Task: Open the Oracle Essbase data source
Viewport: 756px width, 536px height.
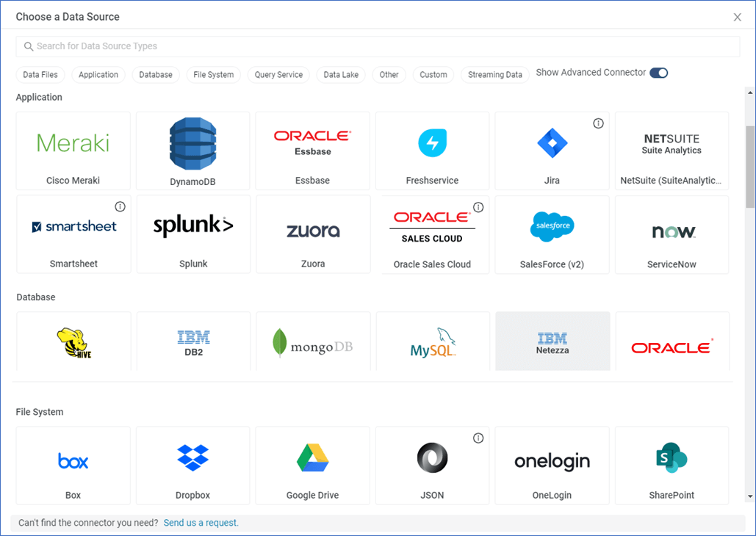Action: click(x=312, y=151)
